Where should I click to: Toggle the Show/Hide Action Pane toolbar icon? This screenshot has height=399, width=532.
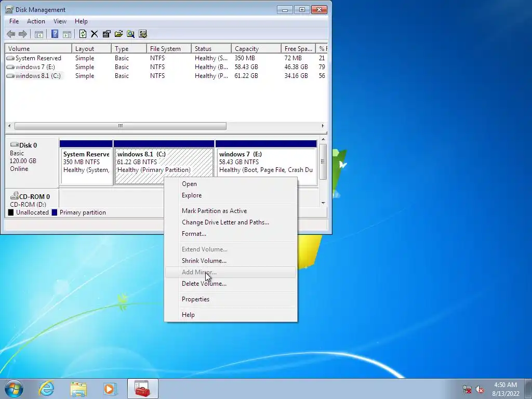pos(67,34)
